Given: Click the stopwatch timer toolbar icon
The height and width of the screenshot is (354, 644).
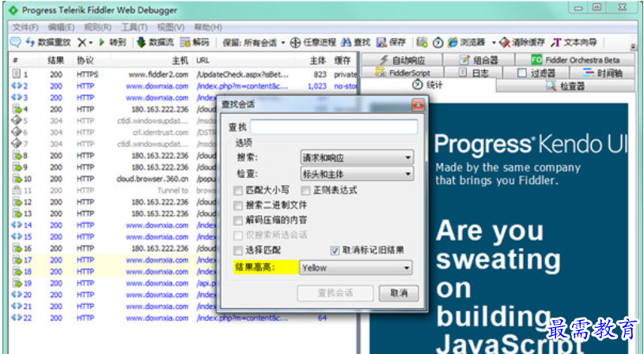Looking at the screenshot, I should (x=438, y=42).
